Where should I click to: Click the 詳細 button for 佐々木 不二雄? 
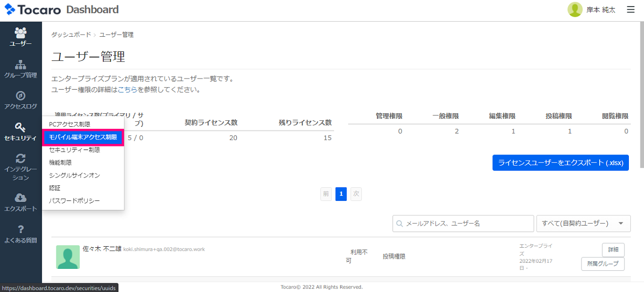613,250
